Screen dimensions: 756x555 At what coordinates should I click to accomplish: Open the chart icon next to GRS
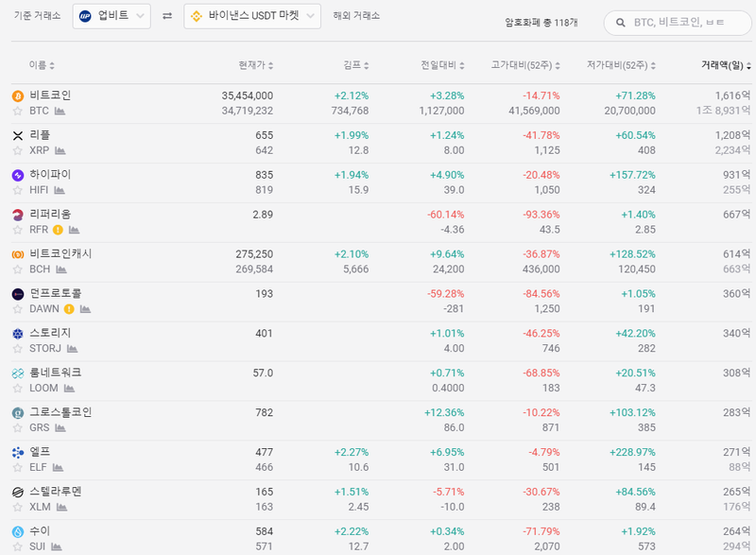[x=60, y=427]
